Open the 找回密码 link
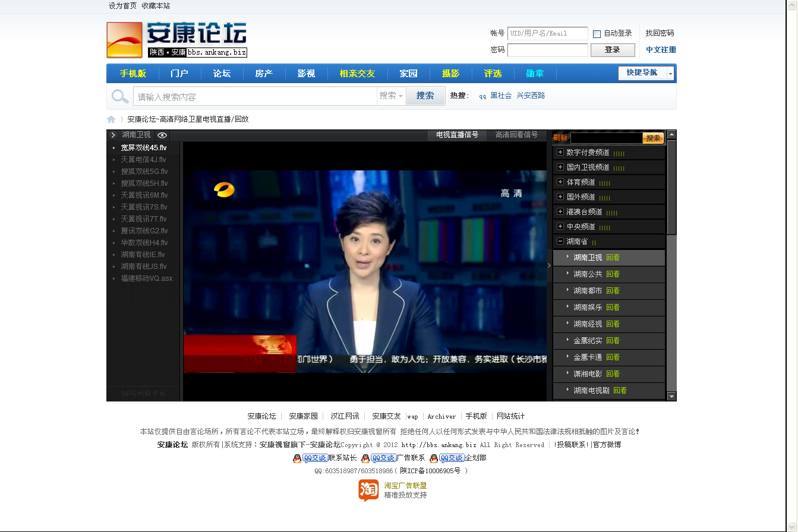Image resolution: width=798 pixels, height=532 pixels. click(x=658, y=33)
